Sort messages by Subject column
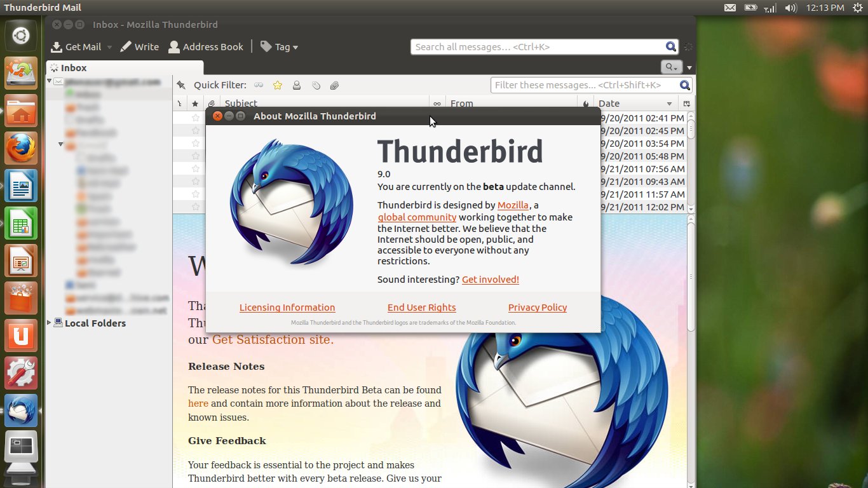Viewport: 868px width, 488px height. tap(324, 103)
